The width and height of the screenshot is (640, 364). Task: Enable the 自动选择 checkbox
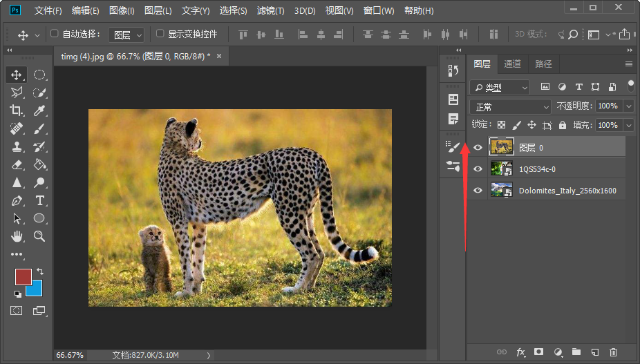pyautogui.click(x=55, y=33)
